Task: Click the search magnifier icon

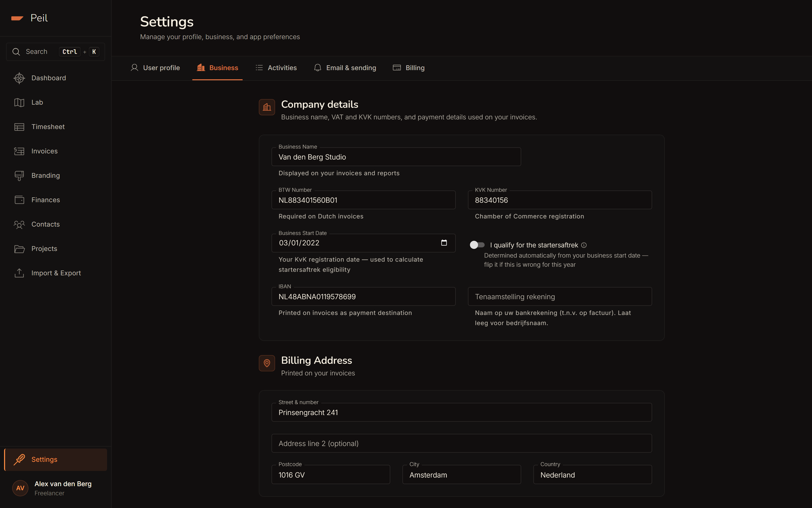Action: pyautogui.click(x=16, y=52)
